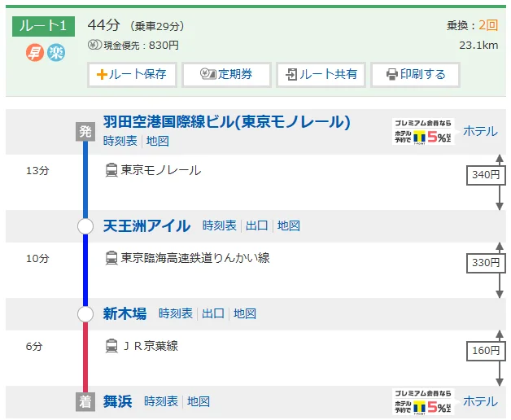Click the 東京モノレール line name
This screenshot has height=420, width=511.
[161, 170]
